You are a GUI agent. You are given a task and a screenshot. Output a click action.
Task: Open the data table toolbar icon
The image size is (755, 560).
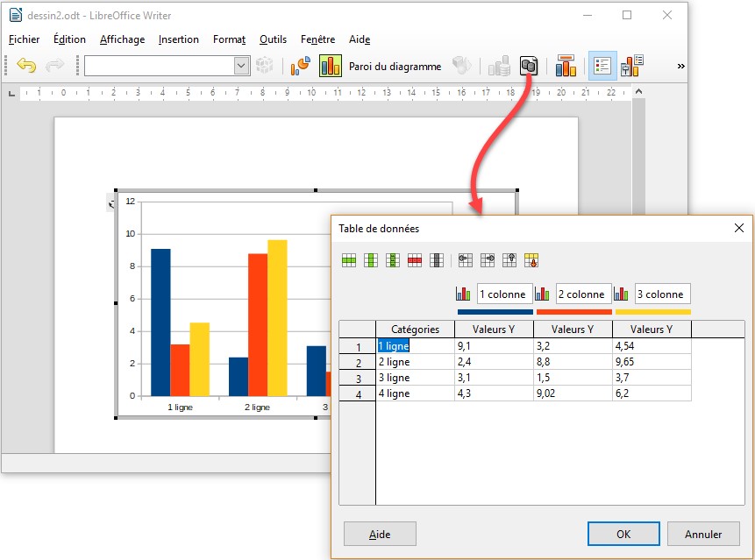[x=529, y=66]
